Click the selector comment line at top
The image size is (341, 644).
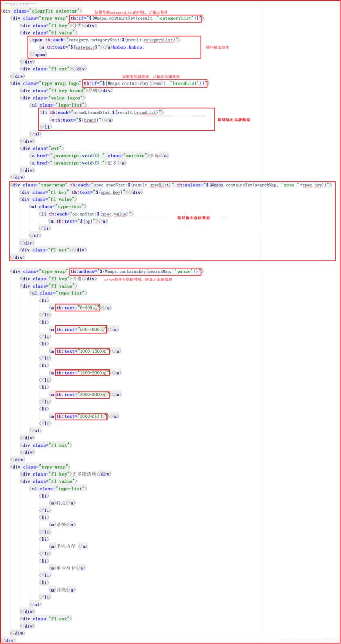coord(18,4)
